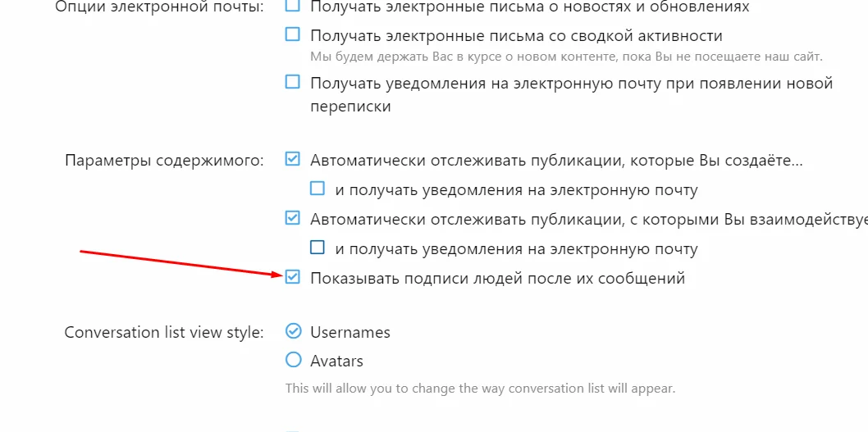The width and height of the screenshot is (868, 432).
Task: Uncheck auto-watch for content you create
Action: coord(293,159)
